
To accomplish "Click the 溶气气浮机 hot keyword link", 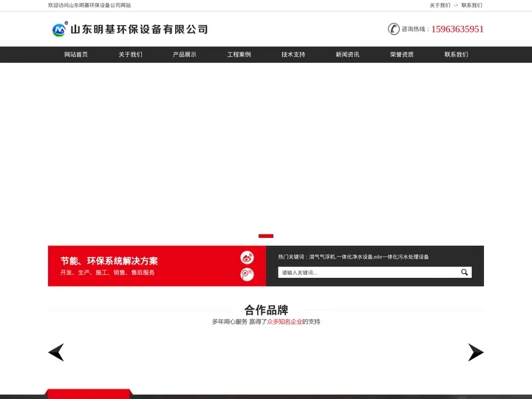I will (322, 257).
